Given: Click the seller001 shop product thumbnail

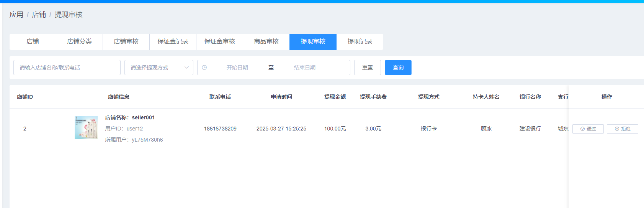Looking at the screenshot, I should [x=86, y=127].
